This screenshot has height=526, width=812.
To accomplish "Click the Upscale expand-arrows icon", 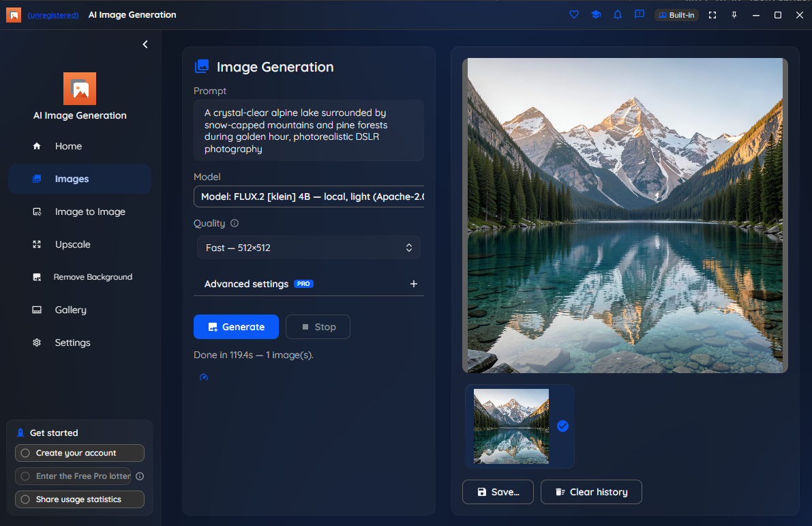I will 37,244.
